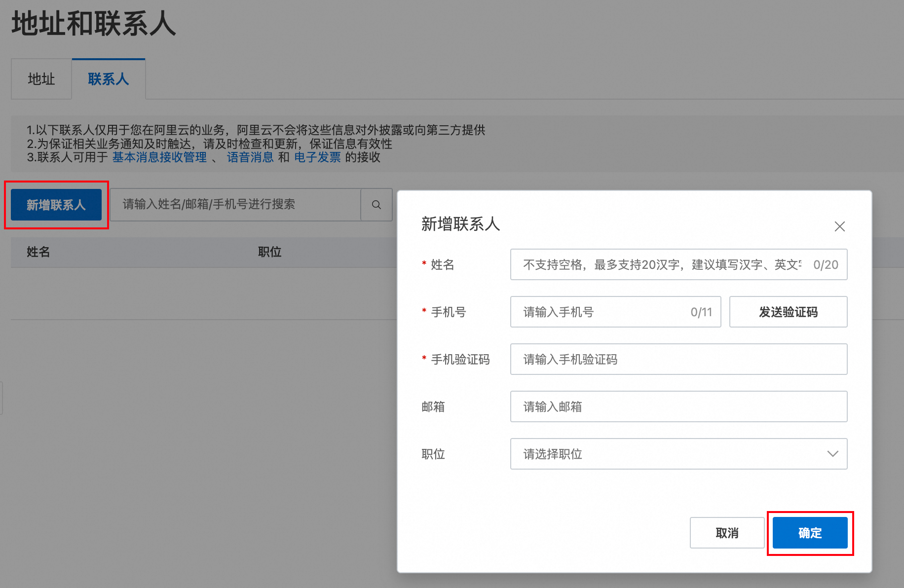Open the 语音消息 link
Viewport: 904px width, 588px height.
tap(250, 157)
